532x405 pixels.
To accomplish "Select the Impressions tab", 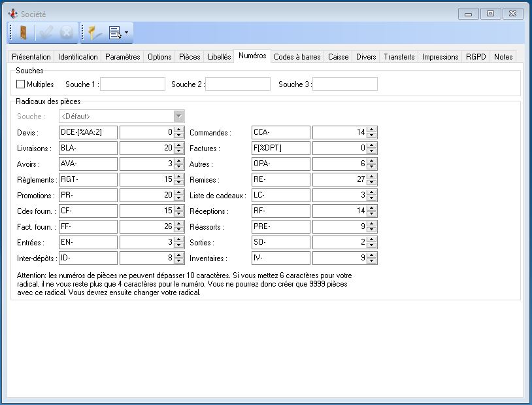I will [440, 57].
